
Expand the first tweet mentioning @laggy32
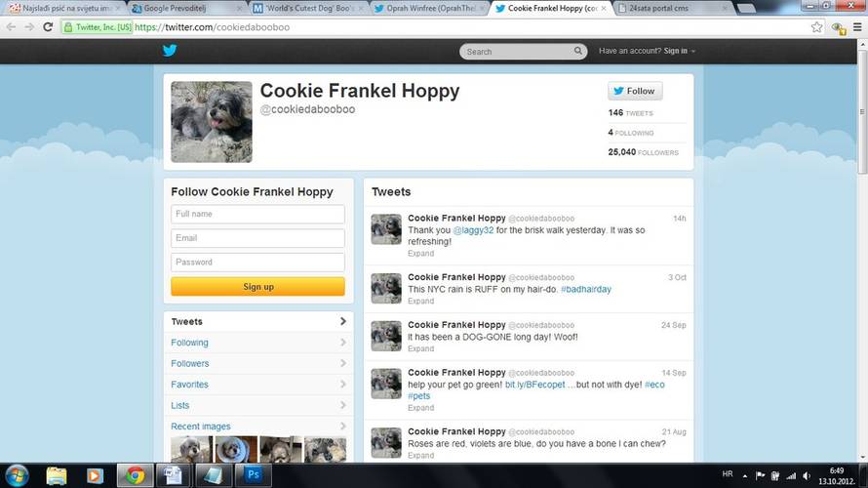[420, 253]
